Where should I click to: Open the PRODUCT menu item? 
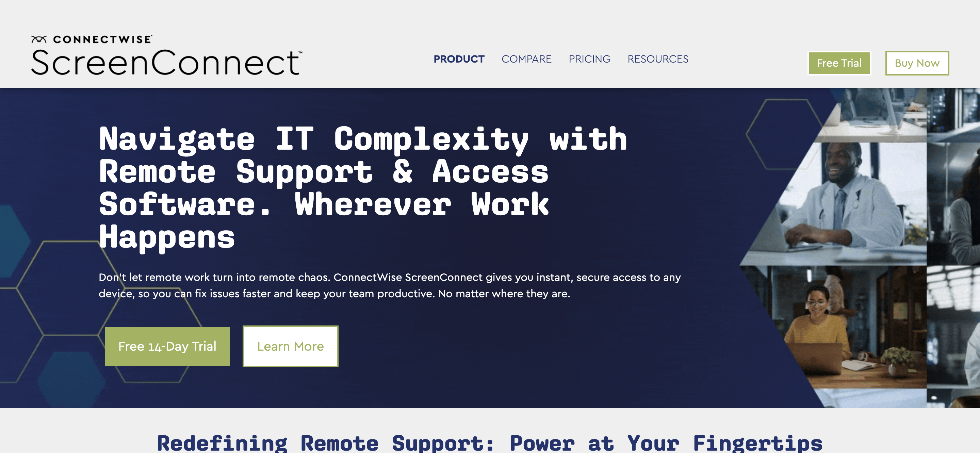click(459, 59)
